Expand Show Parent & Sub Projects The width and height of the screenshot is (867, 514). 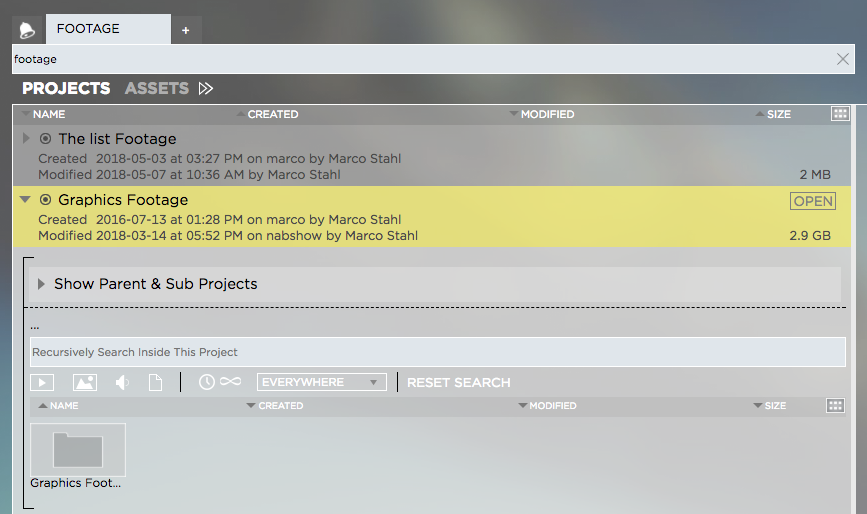point(41,284)
